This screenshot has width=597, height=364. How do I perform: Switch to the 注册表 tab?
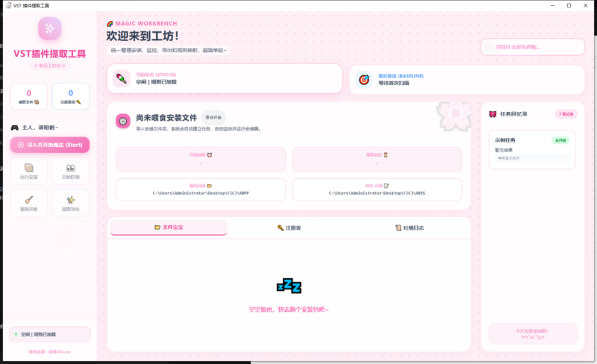pyautogui.click(x=289, y=228)
